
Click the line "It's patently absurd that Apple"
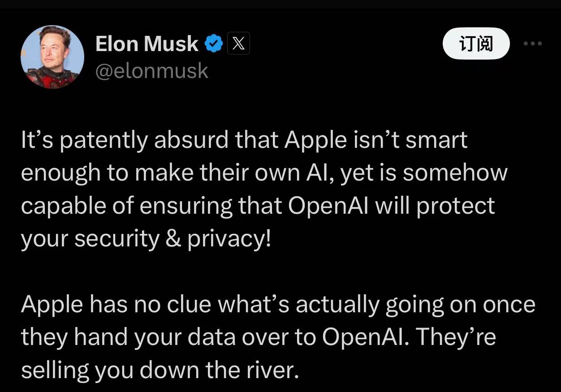click(x=244, y=141)
